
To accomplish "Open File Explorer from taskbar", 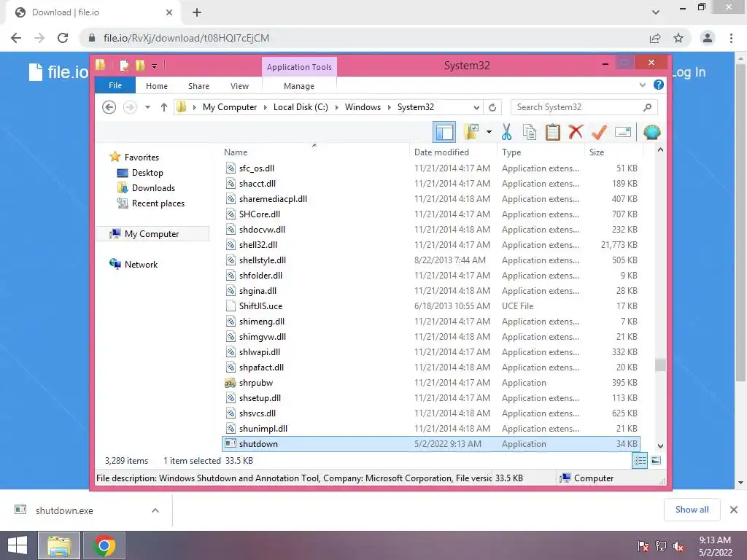I will 59,545.
